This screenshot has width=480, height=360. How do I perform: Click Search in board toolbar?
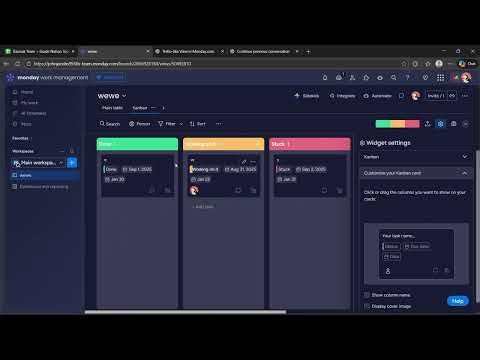tap(110, 124)
